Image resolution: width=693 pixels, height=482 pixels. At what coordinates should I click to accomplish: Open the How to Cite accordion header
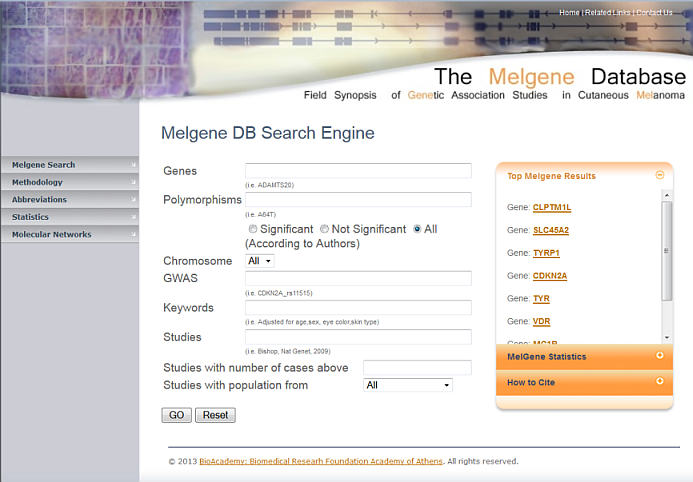(584, 383)
